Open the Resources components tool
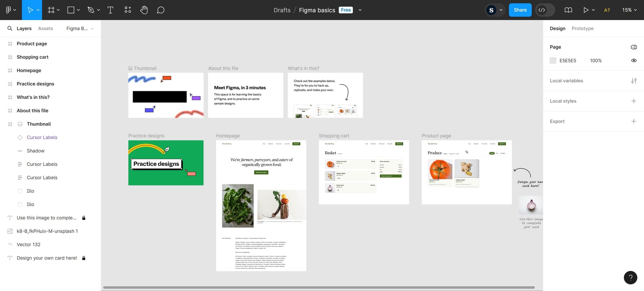Screen dimensions: 644x291 click(128, 10)
